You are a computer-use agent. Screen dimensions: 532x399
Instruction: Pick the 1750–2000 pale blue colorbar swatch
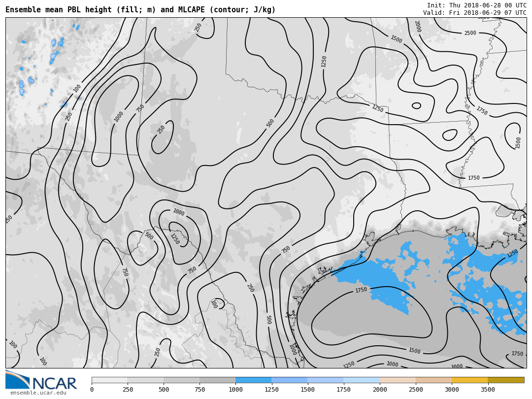(362, 380)
